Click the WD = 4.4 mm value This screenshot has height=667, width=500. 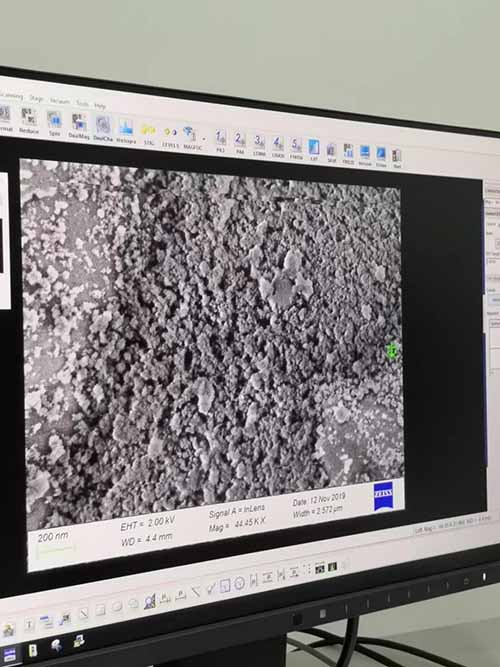pyautogui.click(x=147, y=539)
